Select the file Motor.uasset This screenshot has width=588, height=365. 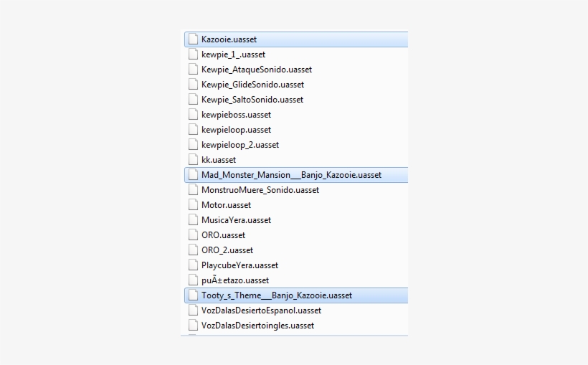click(226, 205)
